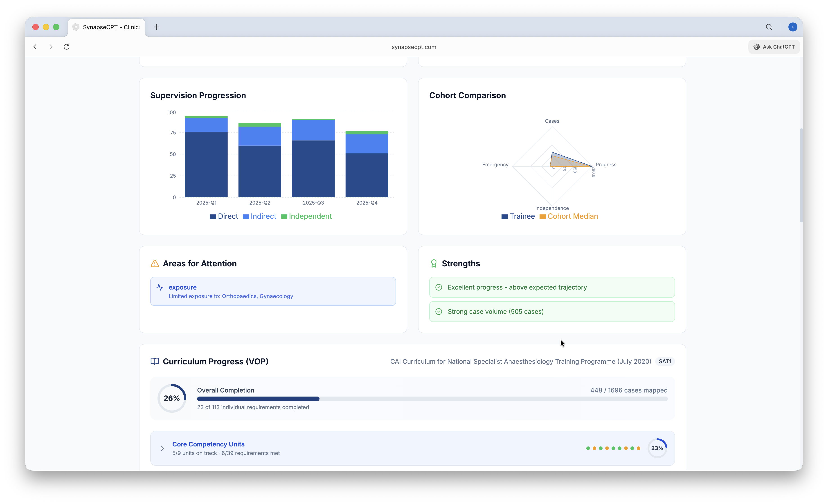The image size is (828, 504).
Task: Expand Core Competency Units chevron
Action: pyautogui.click(x=162, y=448)
